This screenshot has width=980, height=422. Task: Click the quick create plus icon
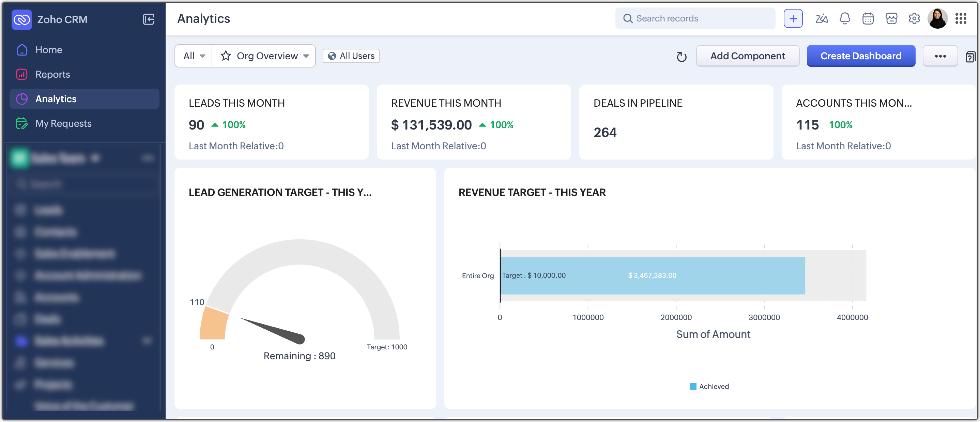tap(793, 18)
